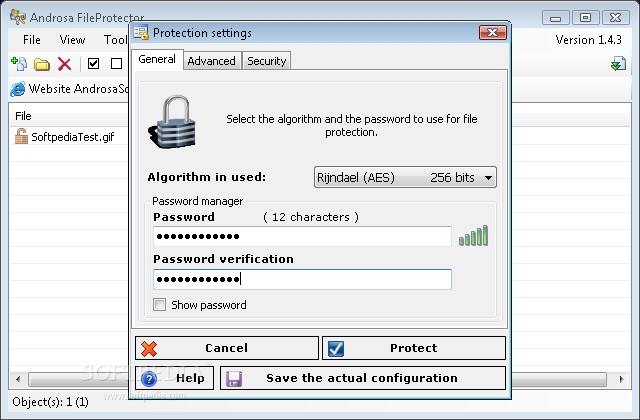Image resolution: width=640 pixels, height=420 pixels.
Task: Click the Internet Explorer website icon
Action: click(18, 89)
